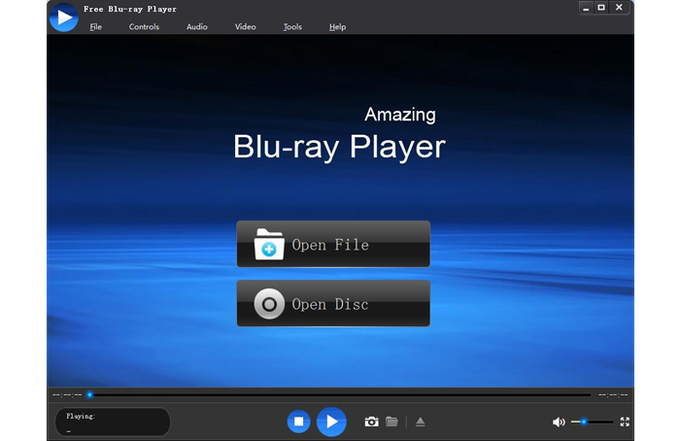The image size is (680, 441).
Task: Toggle fullscreen mode icon
Action: tap(624, 422)
